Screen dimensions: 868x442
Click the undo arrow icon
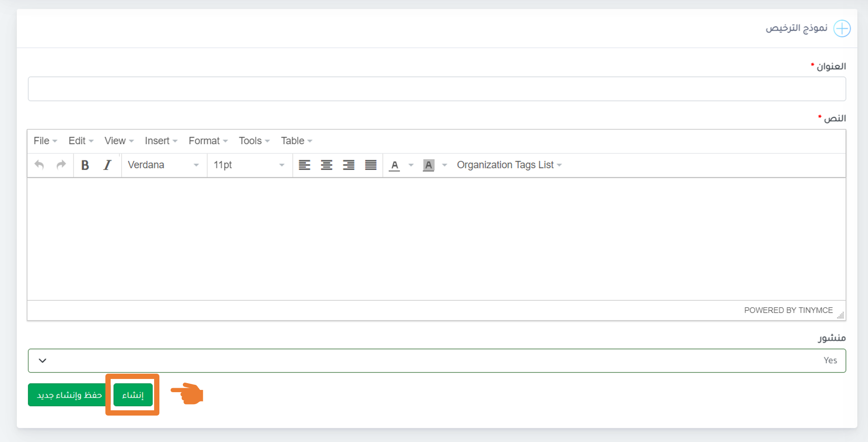39,165
